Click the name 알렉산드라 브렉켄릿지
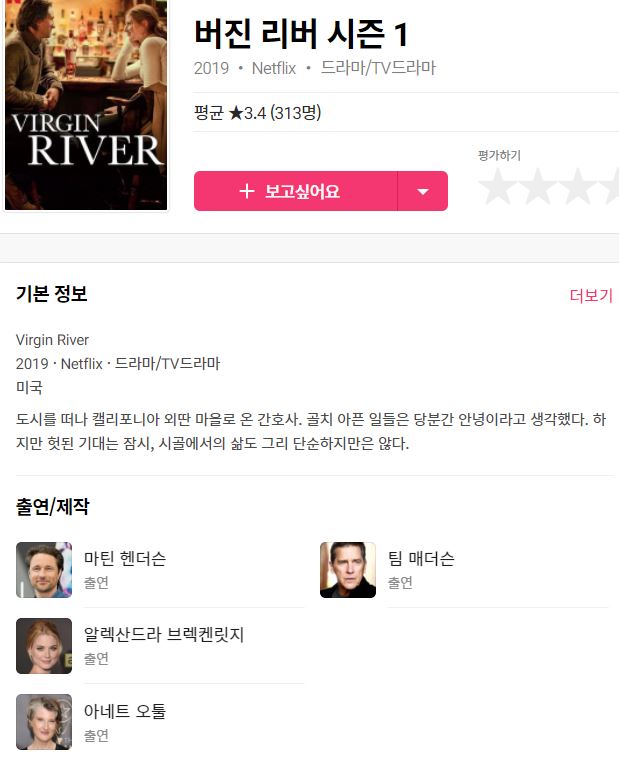Viewport: 619px width, 761px height. [164, 635]
